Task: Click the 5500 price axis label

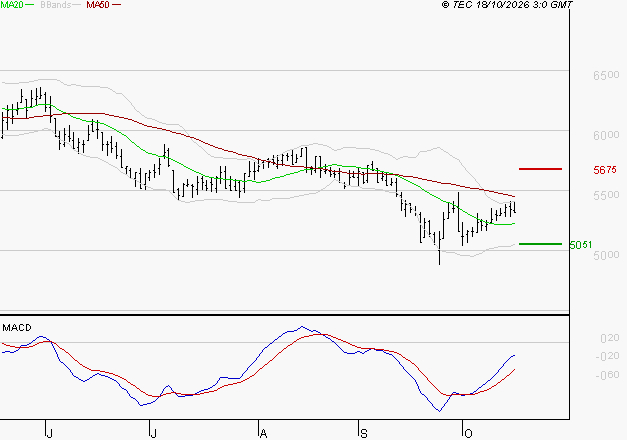Action: point(606,195)
